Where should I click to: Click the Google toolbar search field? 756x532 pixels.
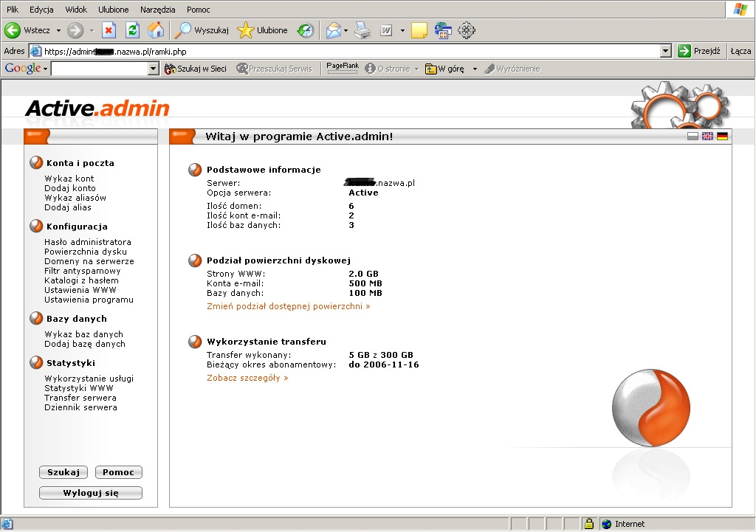100,69
